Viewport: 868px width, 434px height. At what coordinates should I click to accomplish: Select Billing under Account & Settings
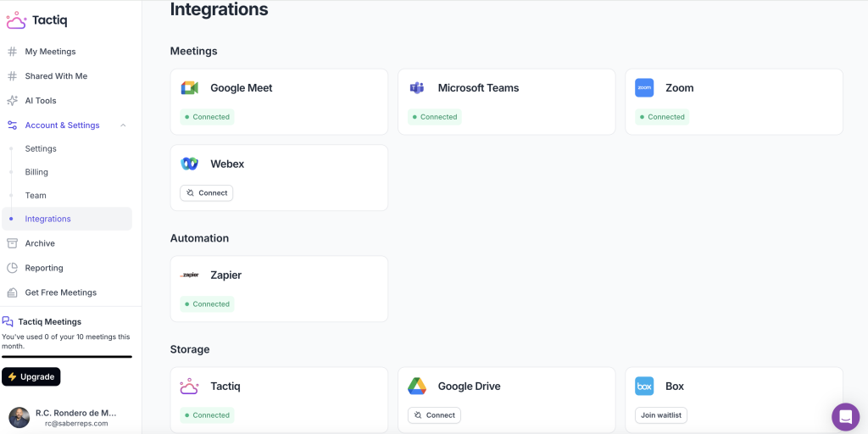click(36, 172)
